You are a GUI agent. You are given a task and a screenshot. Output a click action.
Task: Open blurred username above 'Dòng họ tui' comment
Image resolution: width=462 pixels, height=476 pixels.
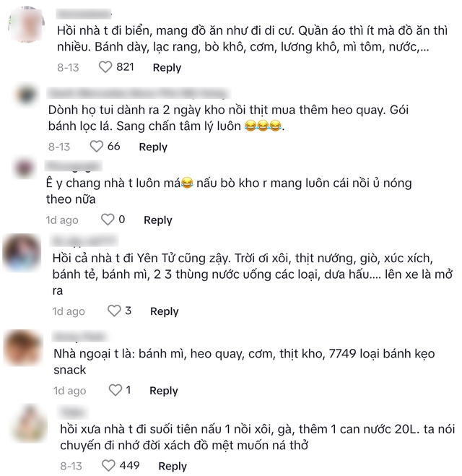pos(139,93)
